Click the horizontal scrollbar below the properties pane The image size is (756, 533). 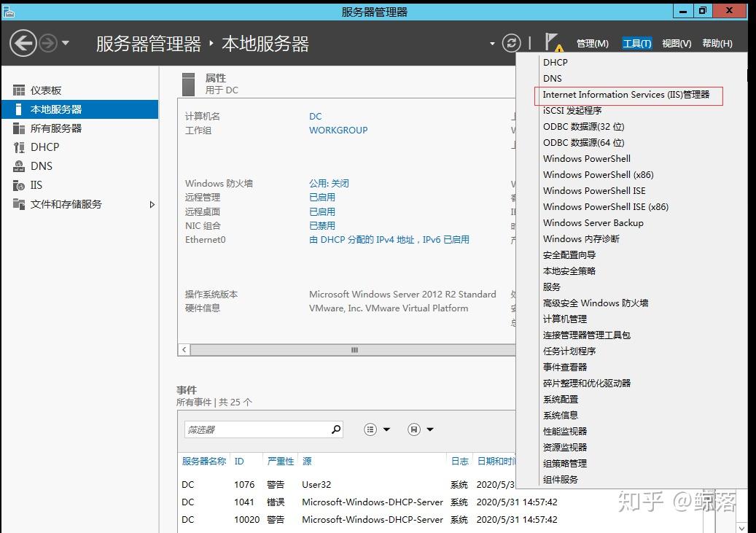click(354, 350)
